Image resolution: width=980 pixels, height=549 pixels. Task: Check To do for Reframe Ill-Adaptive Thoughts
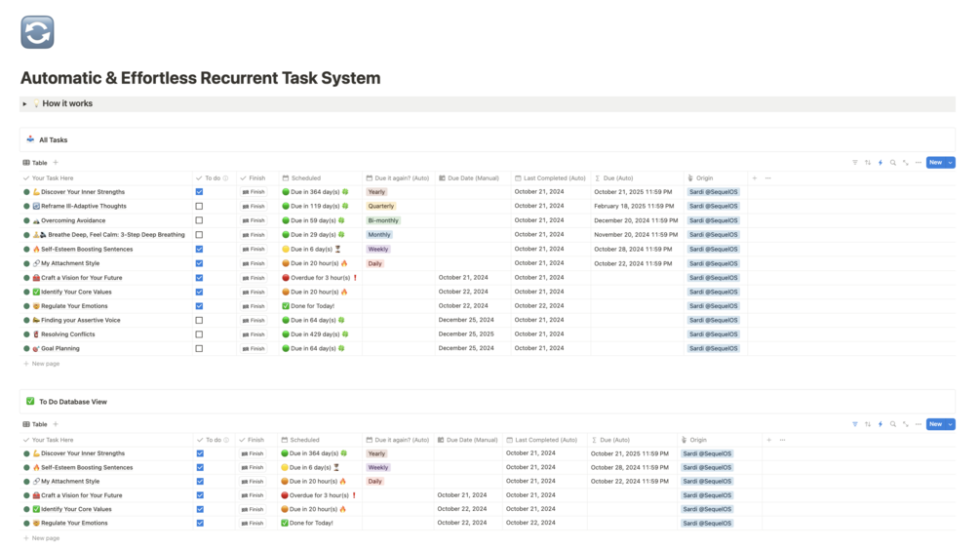199,206
